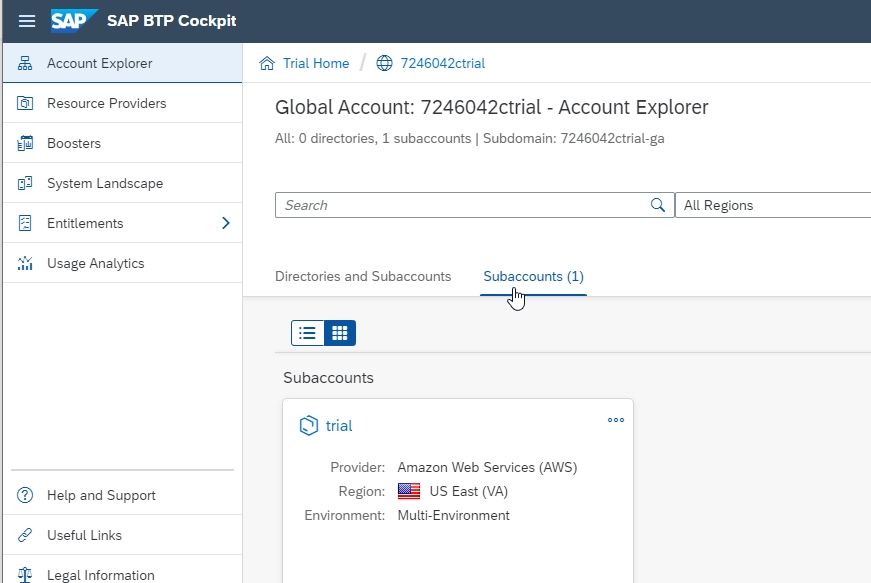Switch to grid tile view
This screenshot has width=871, height=583.
[339, 333]
